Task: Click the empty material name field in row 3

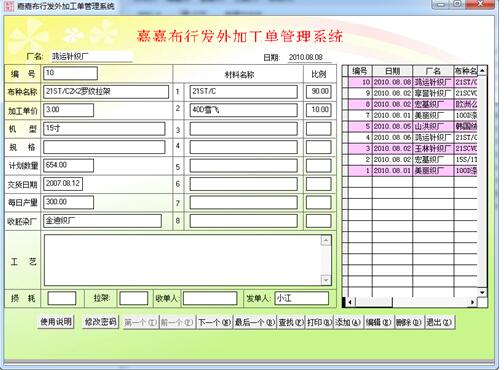Action: [x=244, y=129]
